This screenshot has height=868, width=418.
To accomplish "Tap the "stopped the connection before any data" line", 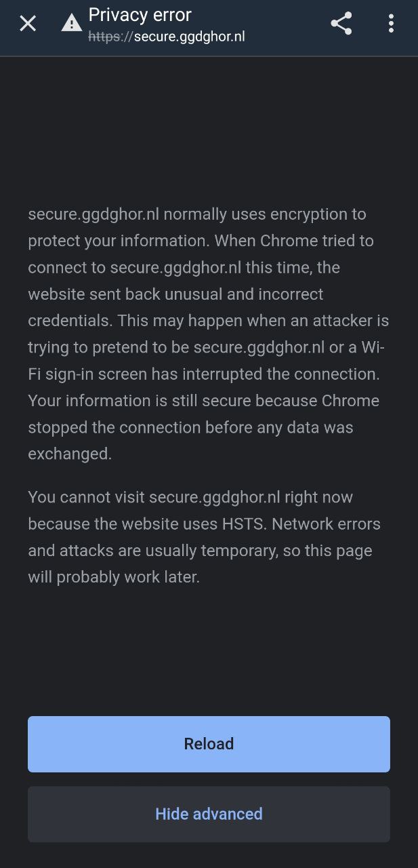I will pos(190,428).
